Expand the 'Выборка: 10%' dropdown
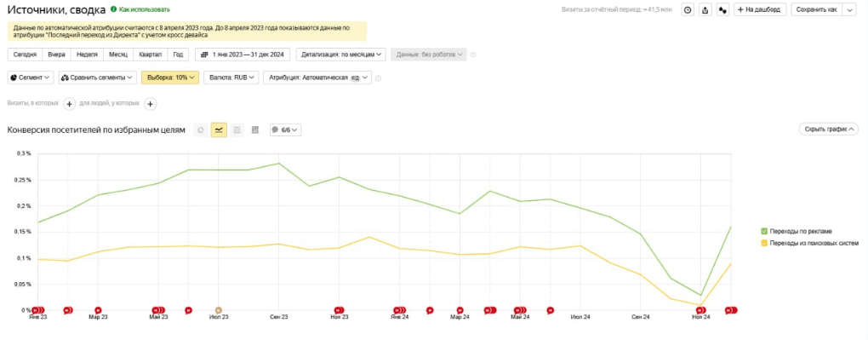868x340 pixels. pos(170,78)
